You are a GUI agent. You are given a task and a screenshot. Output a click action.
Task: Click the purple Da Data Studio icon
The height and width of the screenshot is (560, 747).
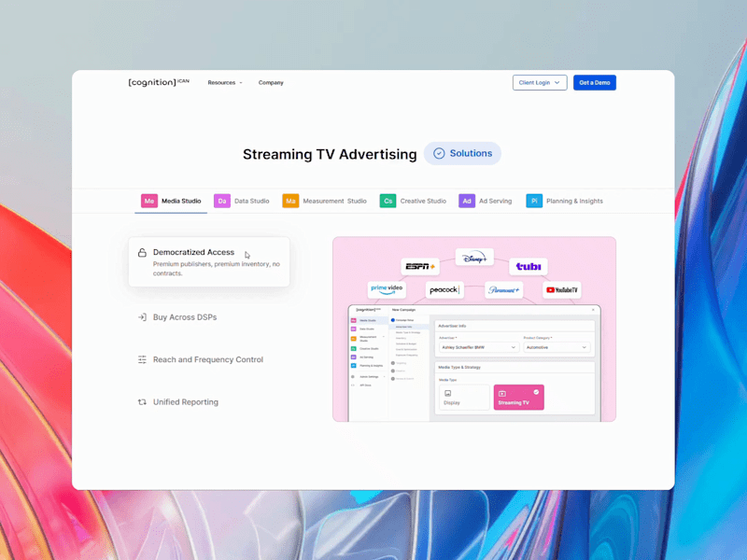click(222, 201)
